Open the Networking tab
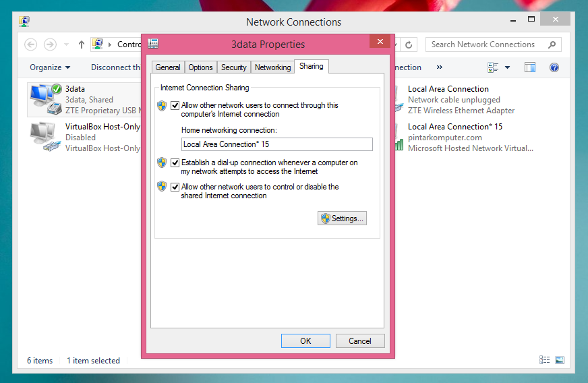Viewport: 588px width, 383px height. click(x=272, y=67)
